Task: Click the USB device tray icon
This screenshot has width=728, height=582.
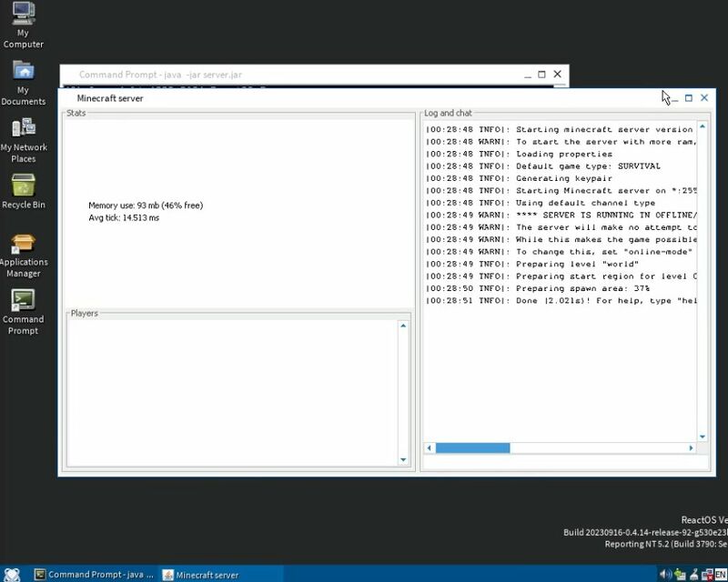Action: [x=694, y=575]
